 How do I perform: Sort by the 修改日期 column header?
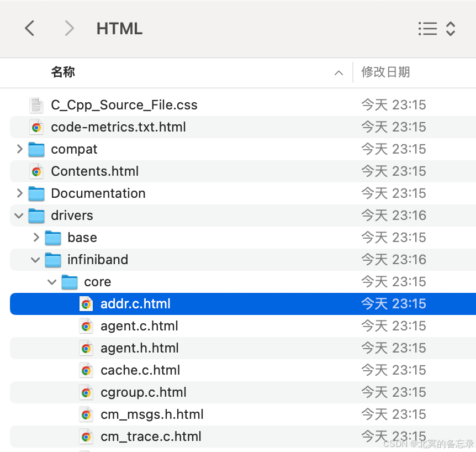click(x=385, y=72)
